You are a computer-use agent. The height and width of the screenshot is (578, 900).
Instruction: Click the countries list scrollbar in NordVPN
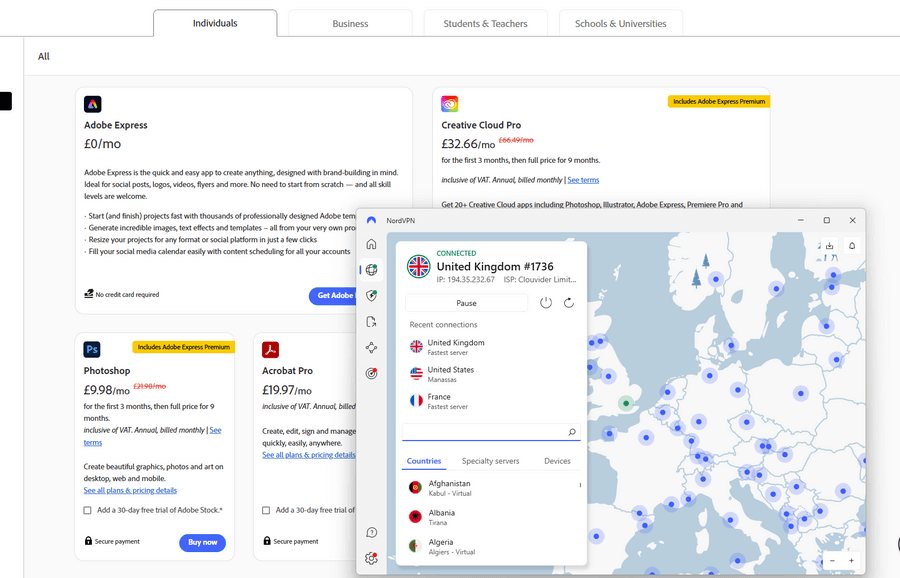580,485
